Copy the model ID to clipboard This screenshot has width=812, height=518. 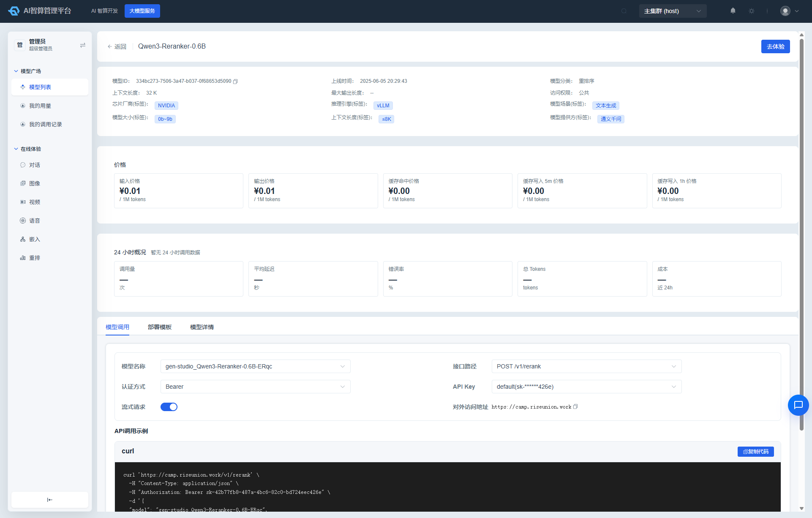[x=235, y=81]
